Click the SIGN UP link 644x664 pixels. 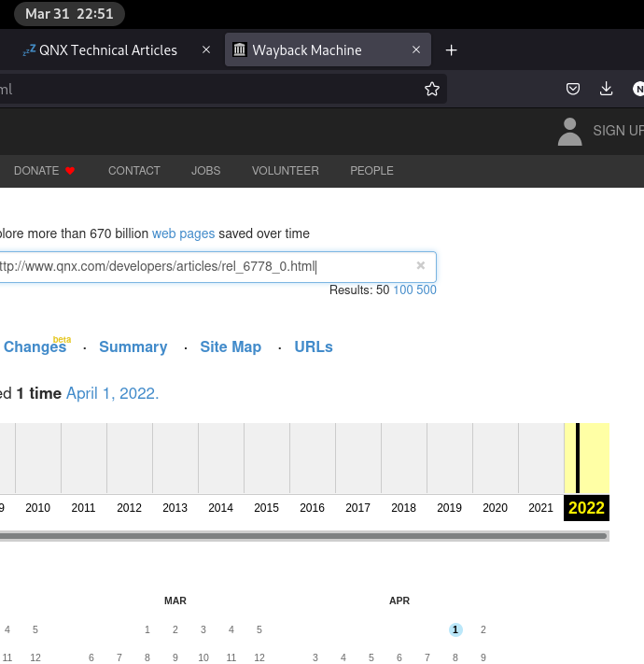pos(618,131)
